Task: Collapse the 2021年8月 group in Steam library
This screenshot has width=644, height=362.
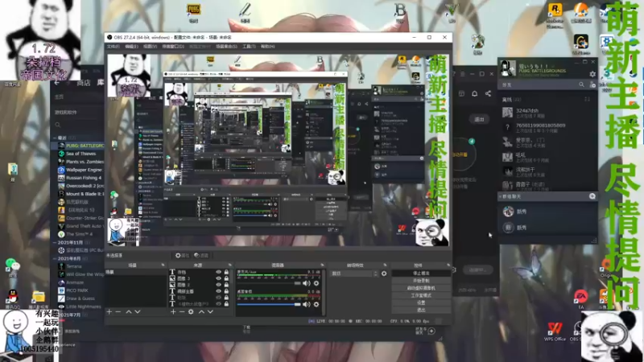Action: [55, 258]
